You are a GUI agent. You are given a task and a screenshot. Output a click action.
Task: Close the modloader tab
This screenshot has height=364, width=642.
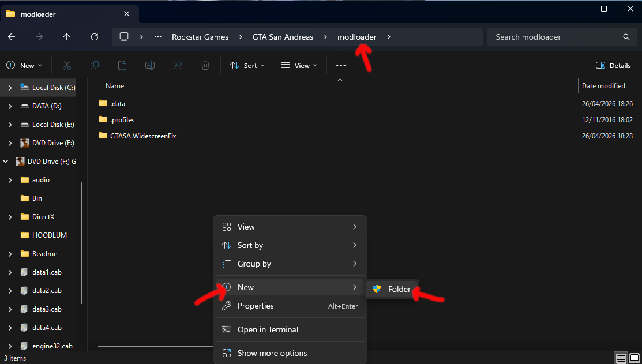(x=126, y=14)
